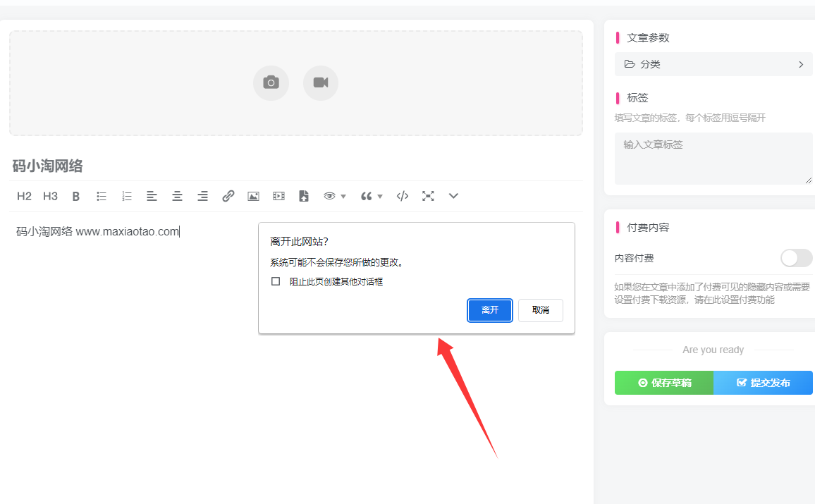Check the block additional dialogs checkbox
The image size is (815, 504).
(x=276, y=281)
